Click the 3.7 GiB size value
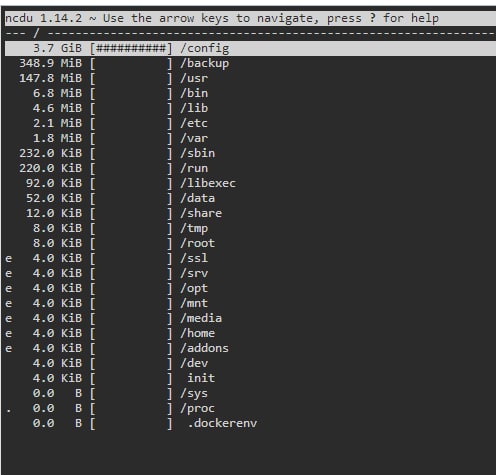Image resolution: width=496 pixels, height=475 pixels. 57,48
